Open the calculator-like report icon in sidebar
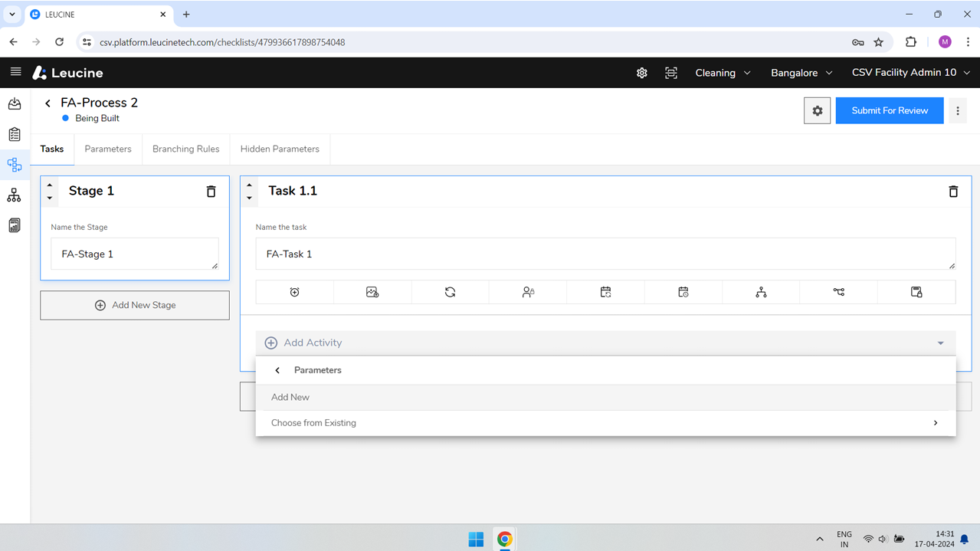The image size is (980, 551). [x=15, y=225]
